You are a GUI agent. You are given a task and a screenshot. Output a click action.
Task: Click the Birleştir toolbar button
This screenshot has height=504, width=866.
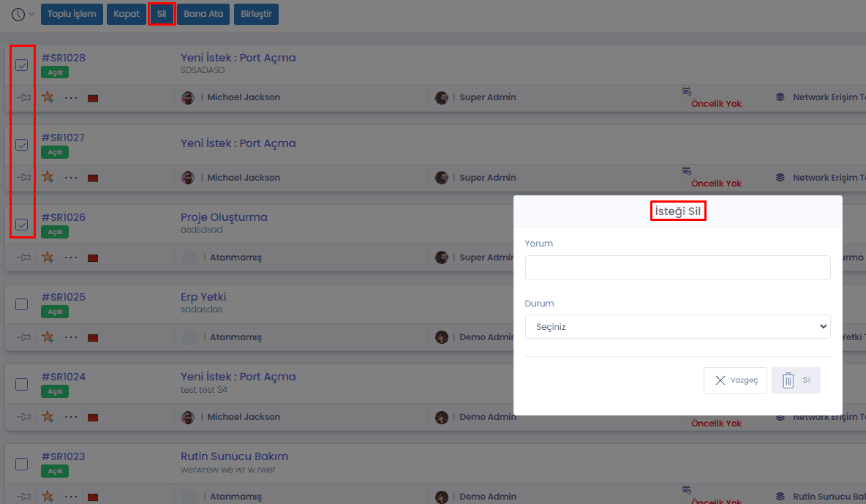(256, 14)
